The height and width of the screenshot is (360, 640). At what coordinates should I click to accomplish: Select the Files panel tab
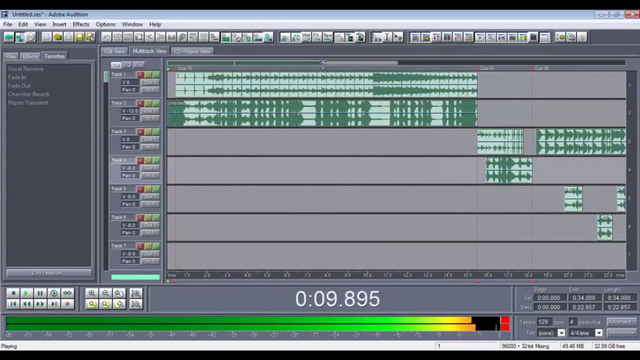[x=11, y=56]
